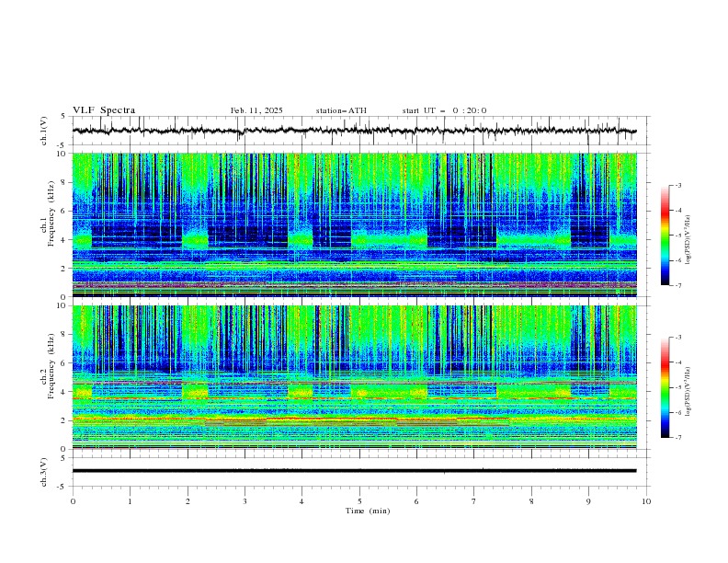Image resolution: width=728 pixels, height=563 pixels.
Task: Click the ch.1 spectrogram color scale bar
Action: coord(665,235)
